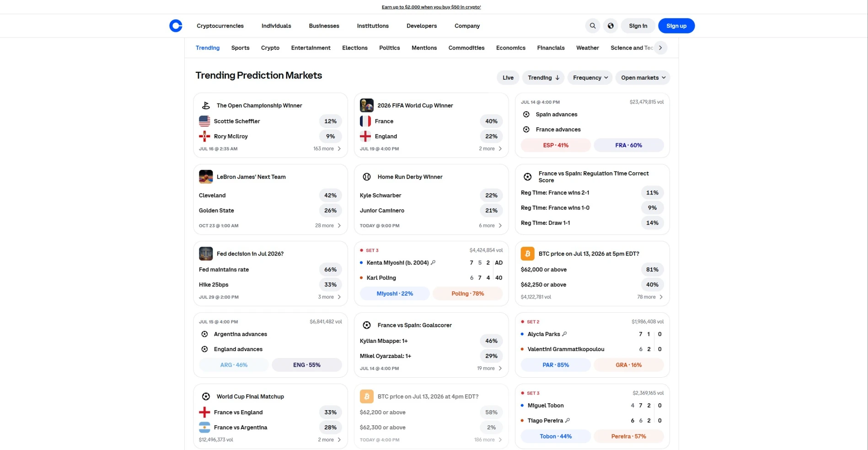
Task: Click the Scottie Scheffler USA flag icon
Action: 204,121
